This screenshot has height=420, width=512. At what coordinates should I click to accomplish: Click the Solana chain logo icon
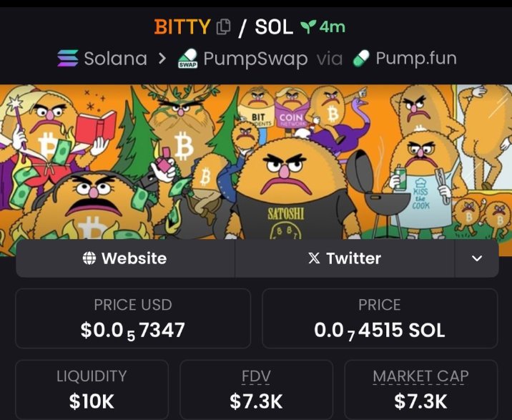(68, 58)
